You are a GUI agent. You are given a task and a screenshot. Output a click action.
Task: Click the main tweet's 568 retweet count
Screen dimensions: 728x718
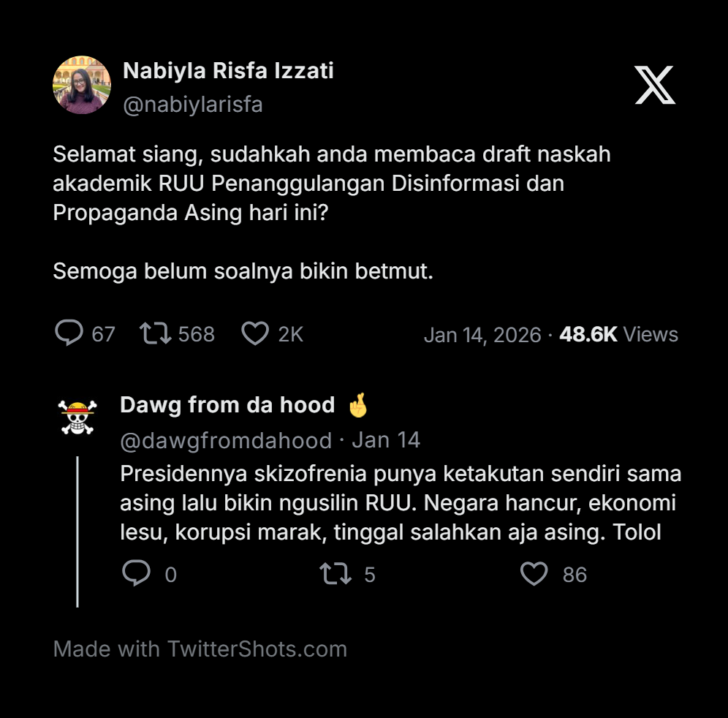coord(197,334)
